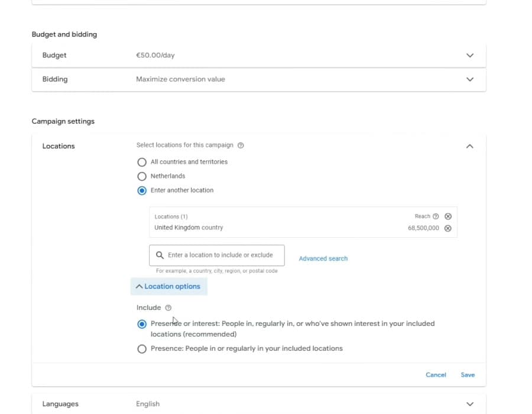
Task: Click the Languages row label
Action: coord(60,404)
